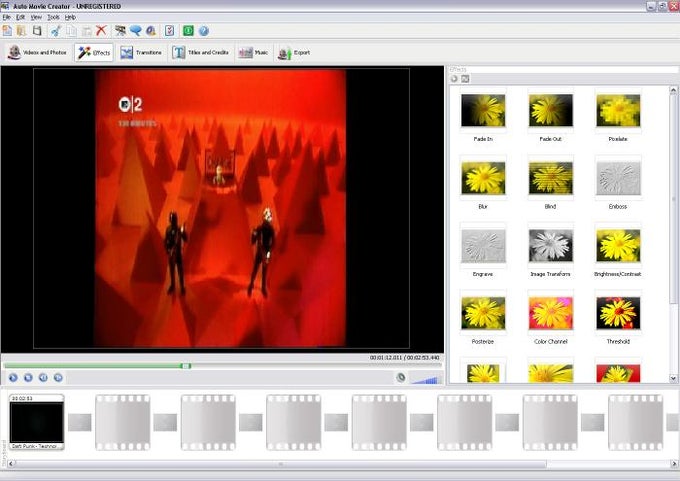Viewport: 680px width, 481px height.
Task: Select the Posterize effect thumbnail
Action: tap(483, 313)
